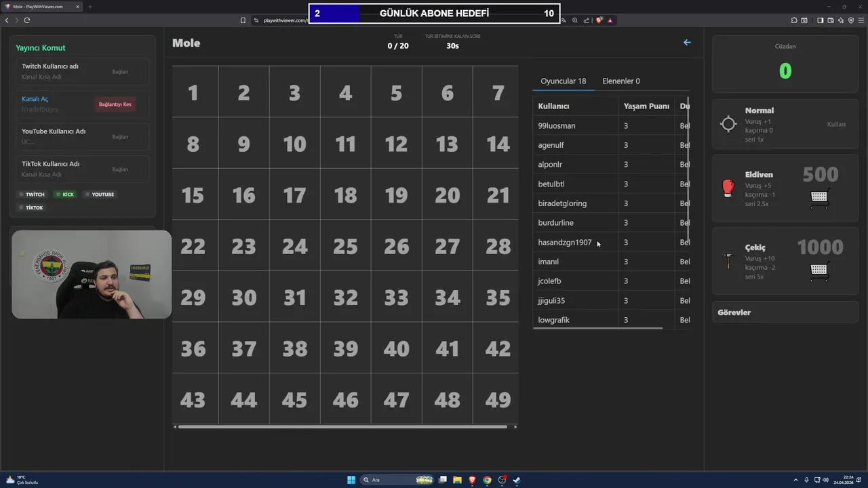The image size is (868, 488).
Task: Toggle the TİKTOK platform chip
Action: [x=31, y=207]
